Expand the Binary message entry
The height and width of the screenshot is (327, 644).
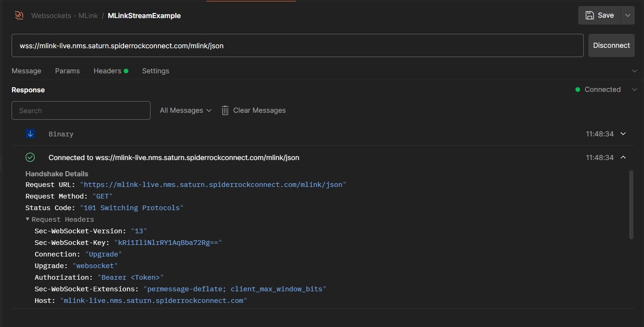click(623, 134)
